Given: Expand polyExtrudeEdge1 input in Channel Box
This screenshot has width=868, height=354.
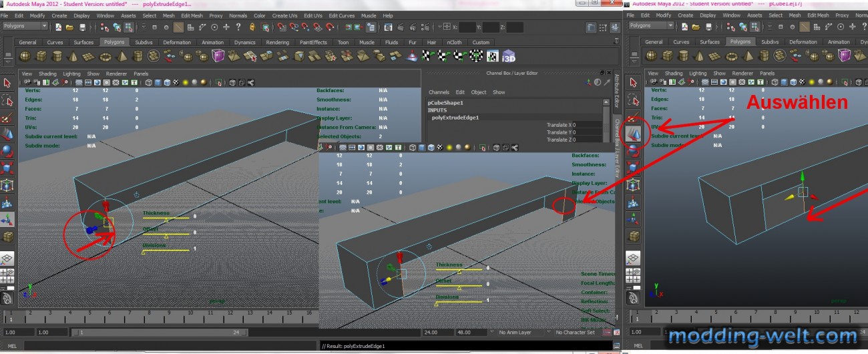Looking at the screenshot, I should click(x=455, y=117).
